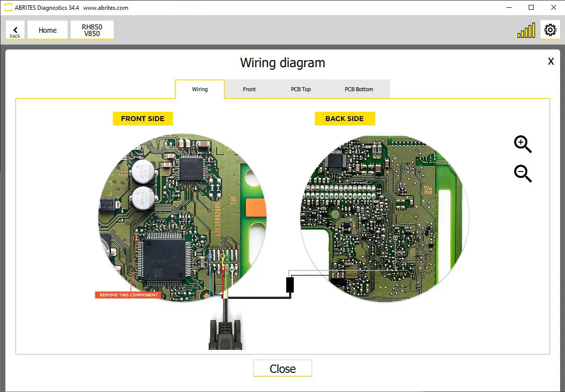Screen dimensions: 565x392
Task: Close the ABRITES Diagnostics window
Action: (553, 7)
